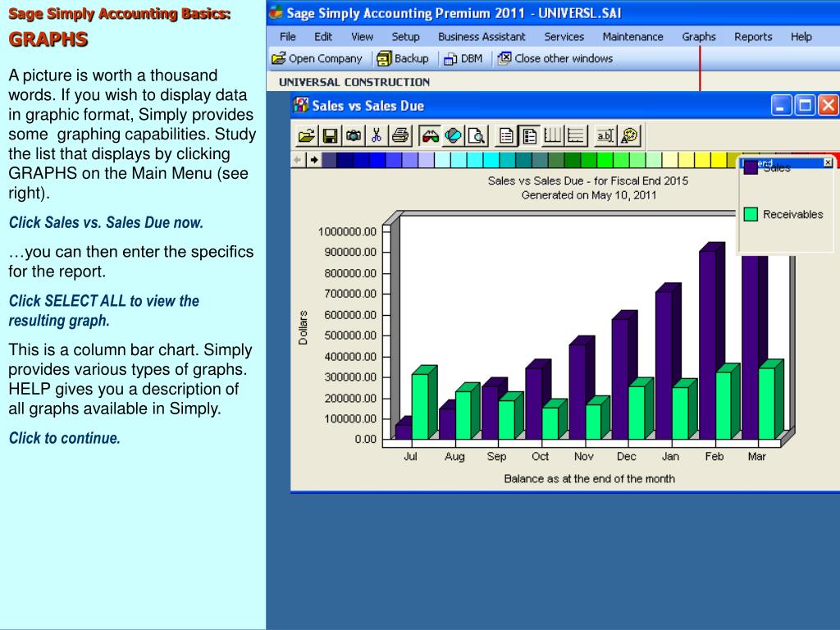Click the Receivables label in the legend
840x630 pixels.
click(x=793, y=214)
